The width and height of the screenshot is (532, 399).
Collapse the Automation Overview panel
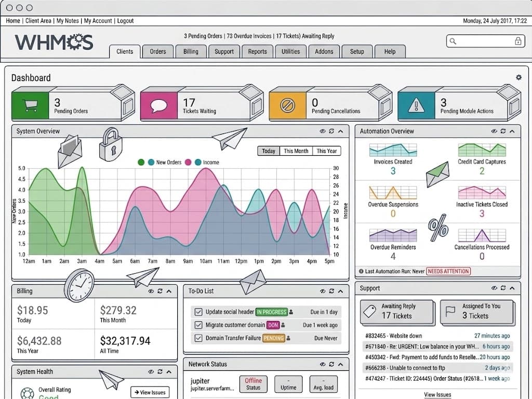(x=512, y=131)
